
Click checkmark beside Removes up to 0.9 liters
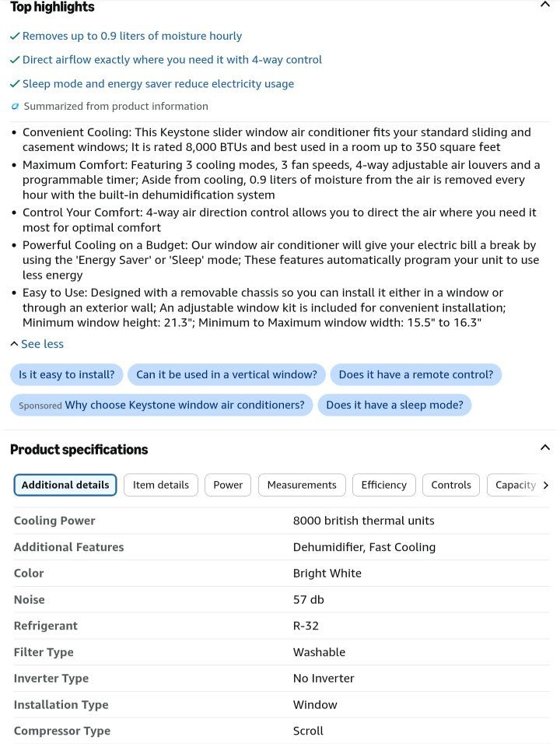point(15,36)
